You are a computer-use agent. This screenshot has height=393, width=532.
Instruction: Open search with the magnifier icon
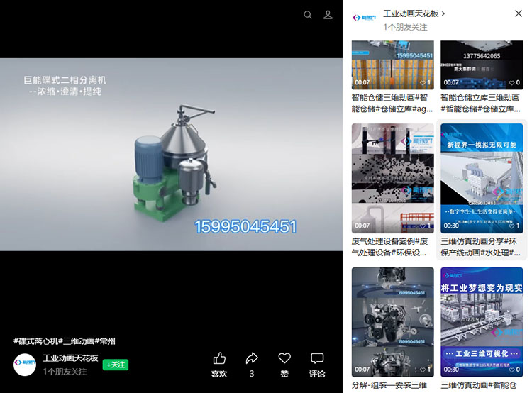point(308,15)
